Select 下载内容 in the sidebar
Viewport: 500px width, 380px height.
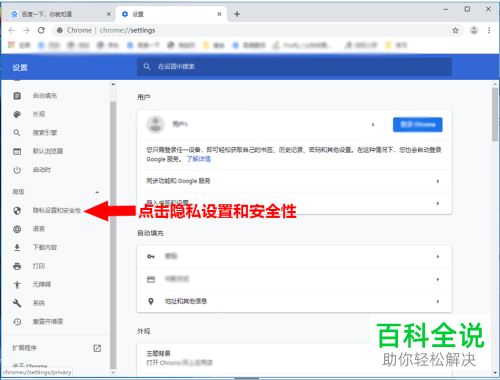point(45,247)
